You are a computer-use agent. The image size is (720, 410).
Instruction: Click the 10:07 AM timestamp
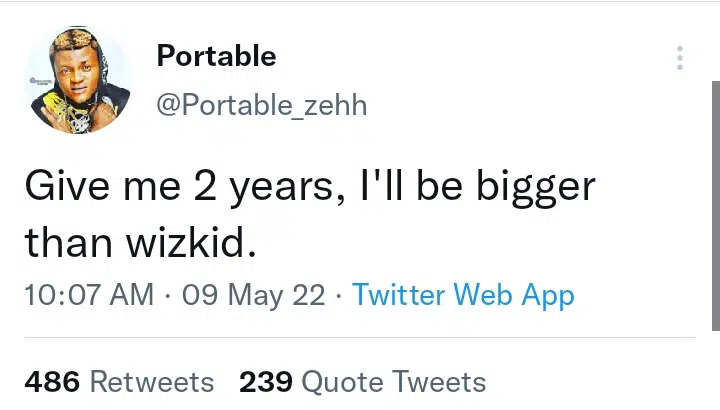pos(89,295)
